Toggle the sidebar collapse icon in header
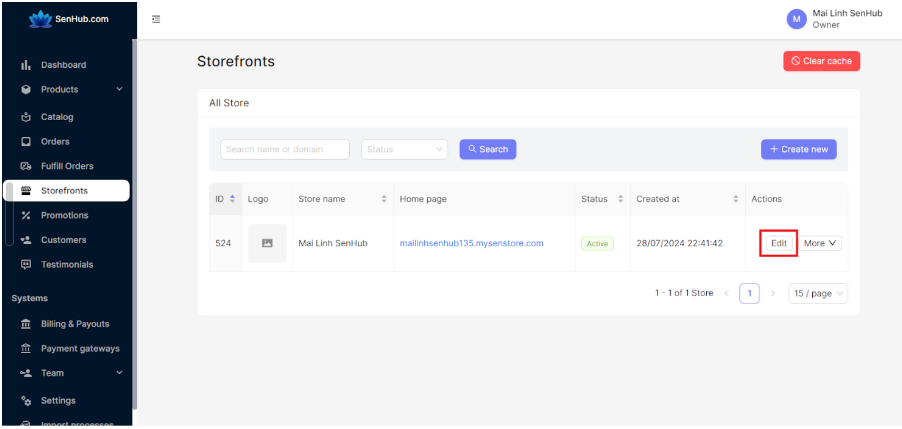This screenshot has width=902, height=429. [156, 19]
